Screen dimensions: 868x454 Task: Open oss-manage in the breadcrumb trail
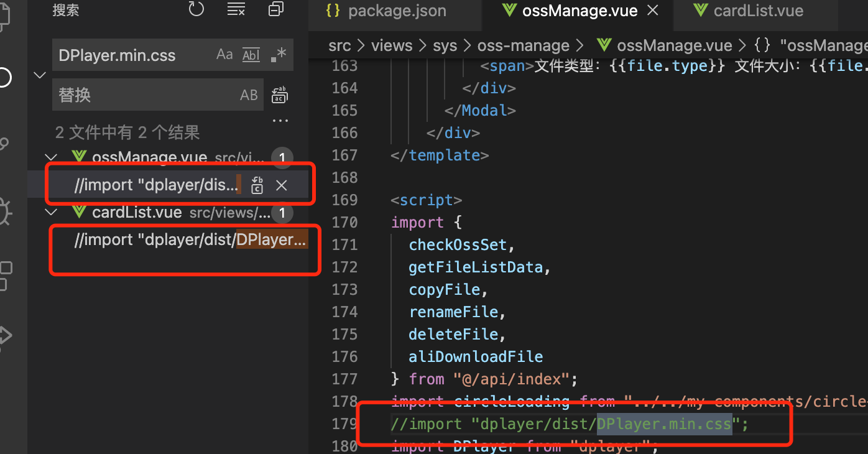[523, 45]
